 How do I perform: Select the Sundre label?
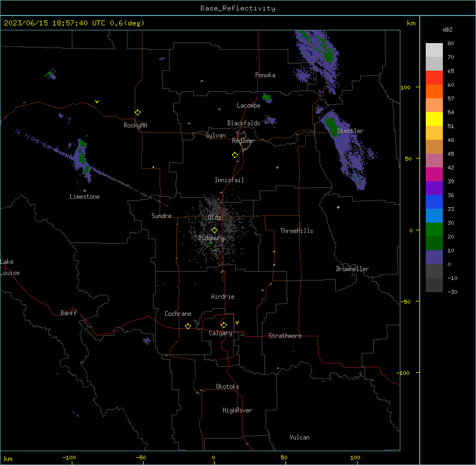point(161,216)
